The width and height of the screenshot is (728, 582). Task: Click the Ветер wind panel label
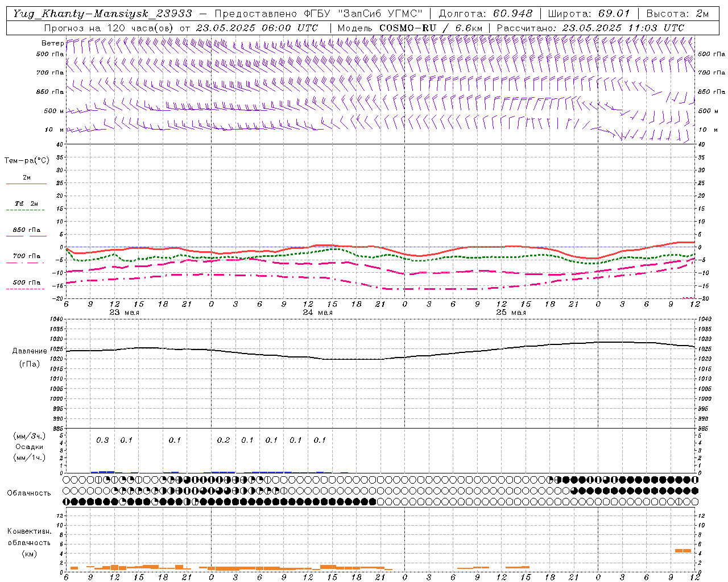52,43
